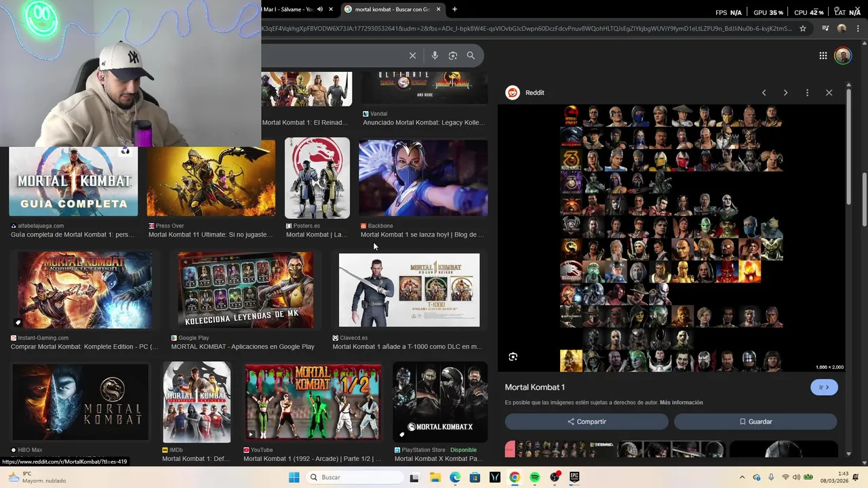
Task: Open the YouTube Mortal Kombat 1/2 arcade thumbnail
Action: (313, 402)
